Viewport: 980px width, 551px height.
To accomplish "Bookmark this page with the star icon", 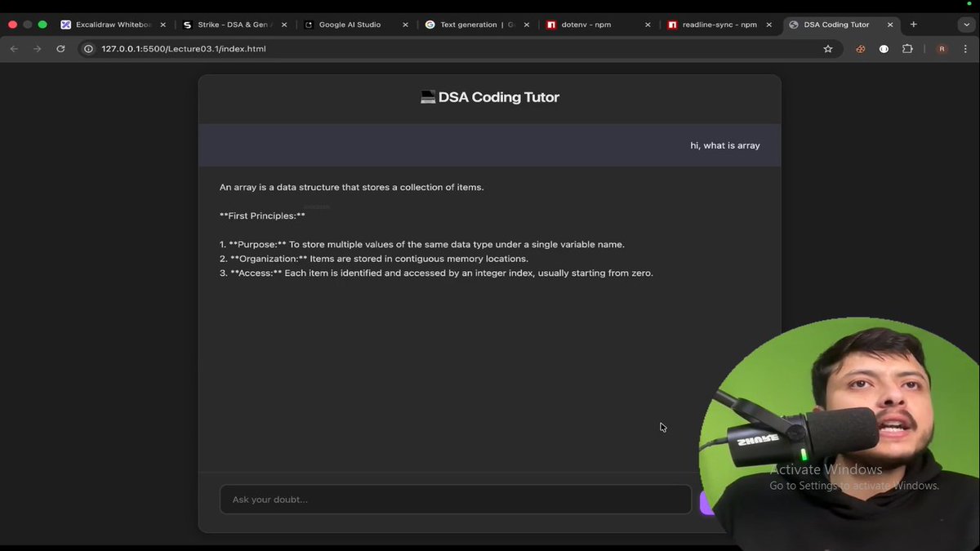I will (x=828, y=49).
